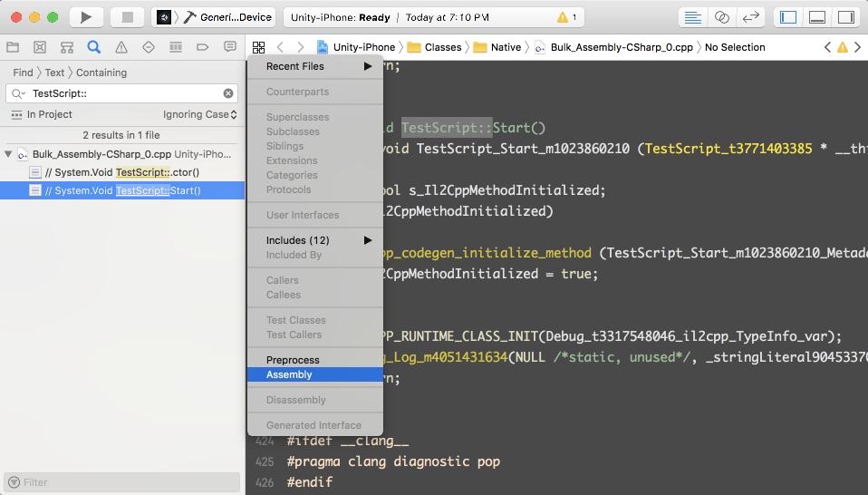
Task: Click Unity-iPhone in the jump bar
Action: [356, 47]
